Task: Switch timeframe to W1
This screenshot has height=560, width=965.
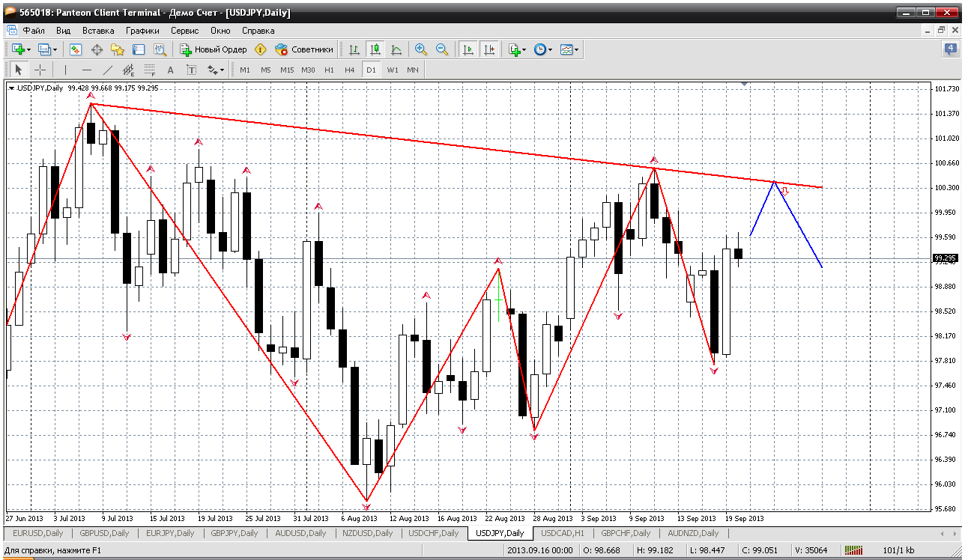Action: tap(392, 70)
